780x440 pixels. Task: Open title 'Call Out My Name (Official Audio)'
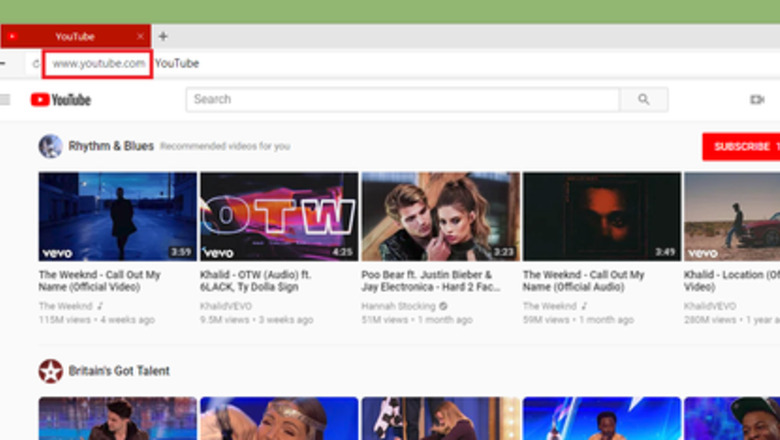584,281
